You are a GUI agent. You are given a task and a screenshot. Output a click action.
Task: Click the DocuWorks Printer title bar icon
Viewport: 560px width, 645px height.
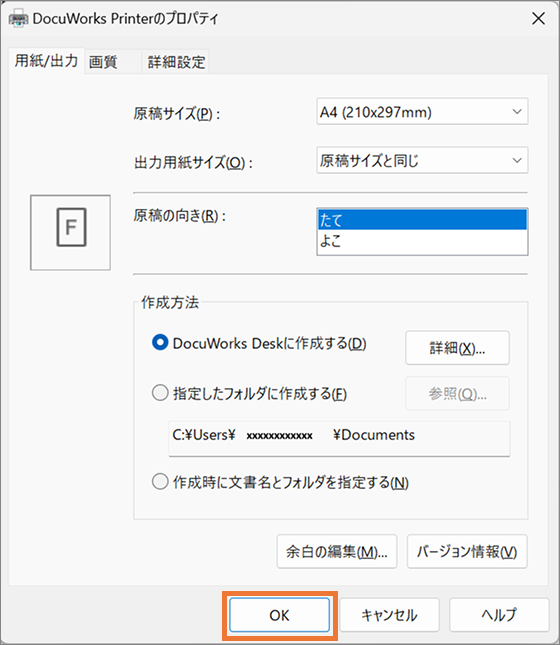(18, 19)
